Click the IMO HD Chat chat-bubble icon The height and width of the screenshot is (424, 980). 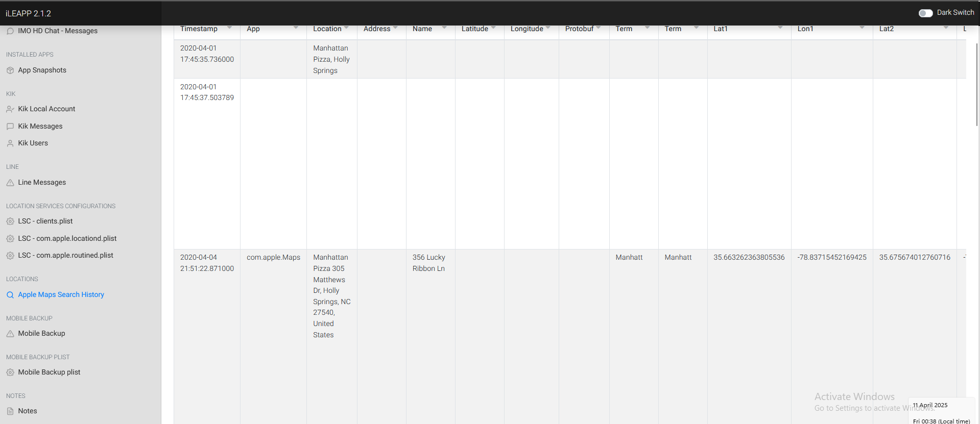tap(10, 31)
